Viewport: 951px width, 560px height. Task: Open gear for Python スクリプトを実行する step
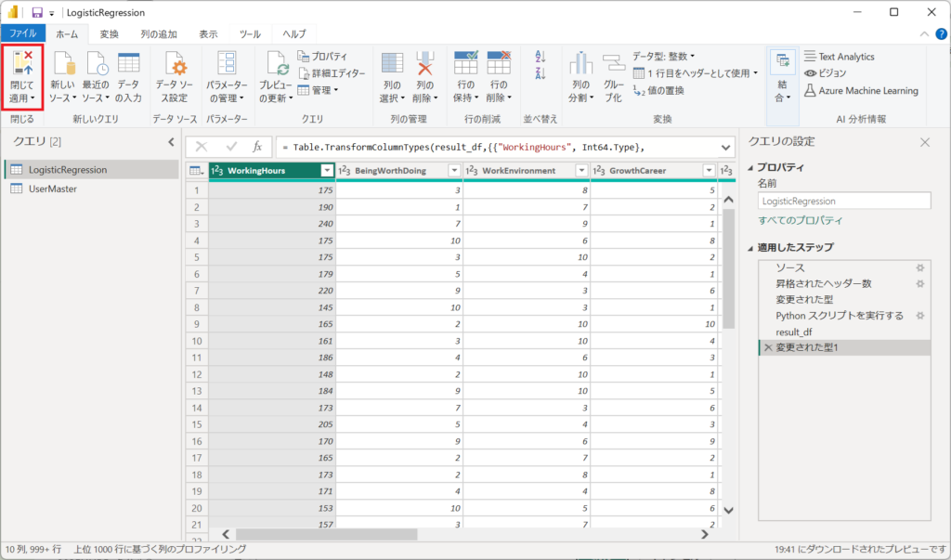point(920,316)
